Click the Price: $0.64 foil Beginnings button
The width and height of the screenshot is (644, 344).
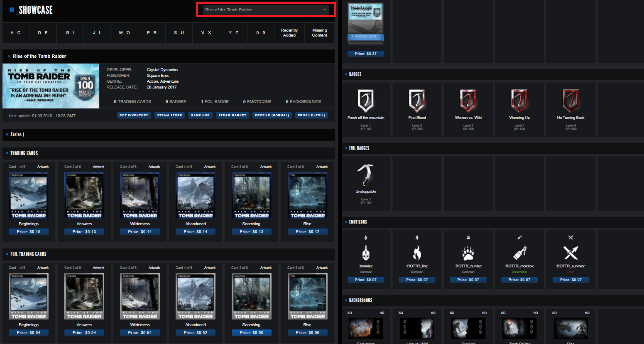click(29, 333)
